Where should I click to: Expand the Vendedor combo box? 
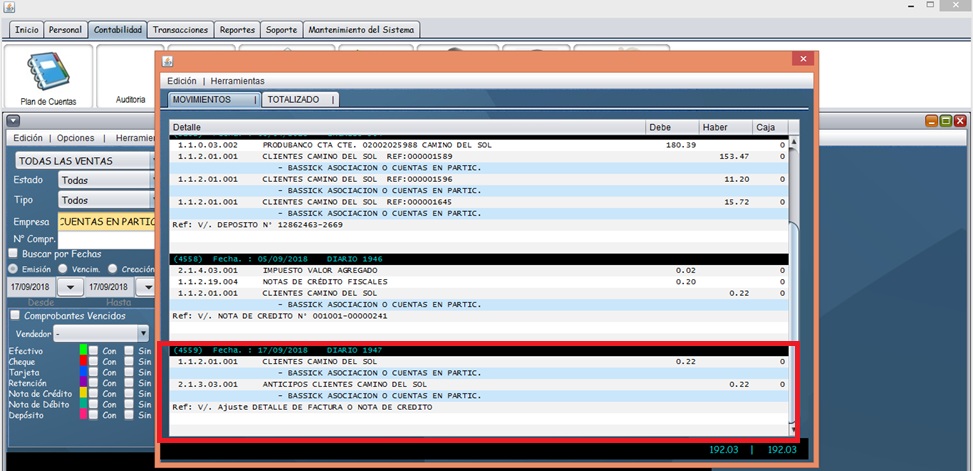(x=143, y=333)
